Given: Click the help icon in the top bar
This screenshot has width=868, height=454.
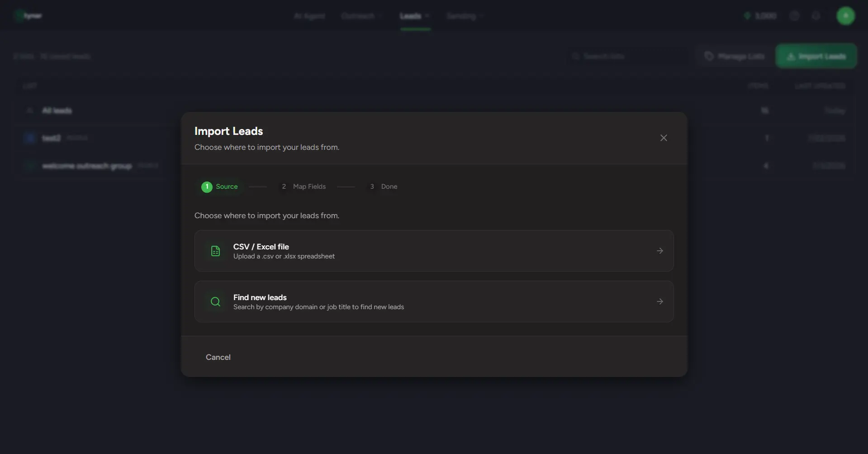Looking at the screenshot, I should tap(794, 16).
